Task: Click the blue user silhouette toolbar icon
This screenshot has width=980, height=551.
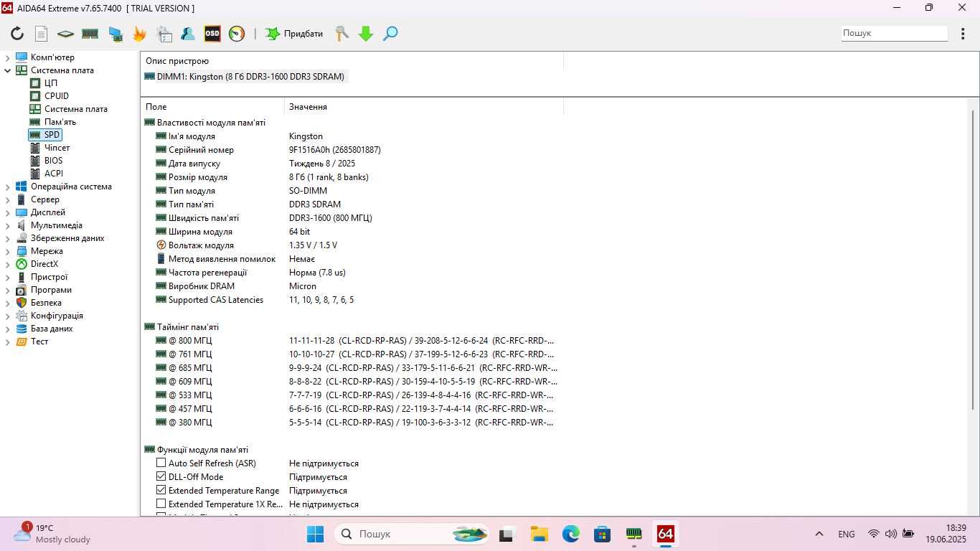Action: [188, 34]
